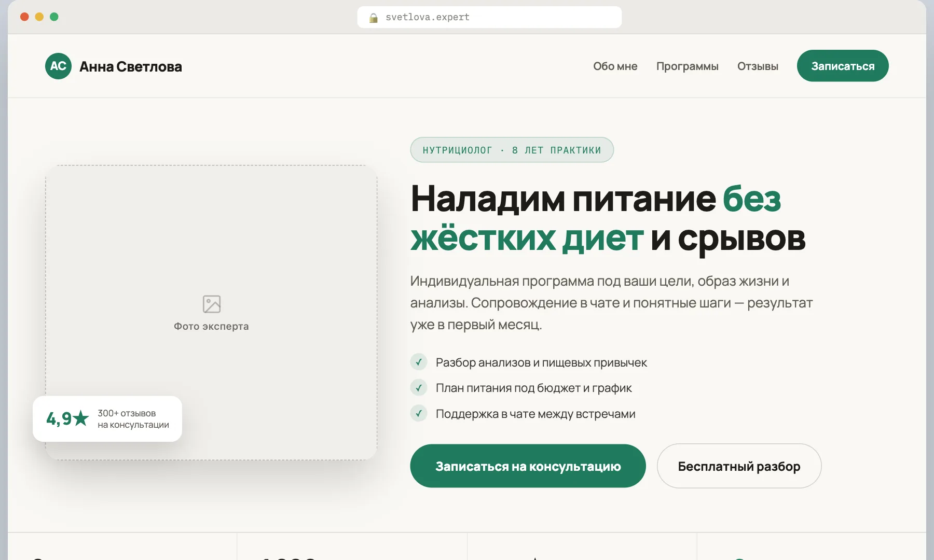Click the 300+ отзывов rating card text

[133, 419]
